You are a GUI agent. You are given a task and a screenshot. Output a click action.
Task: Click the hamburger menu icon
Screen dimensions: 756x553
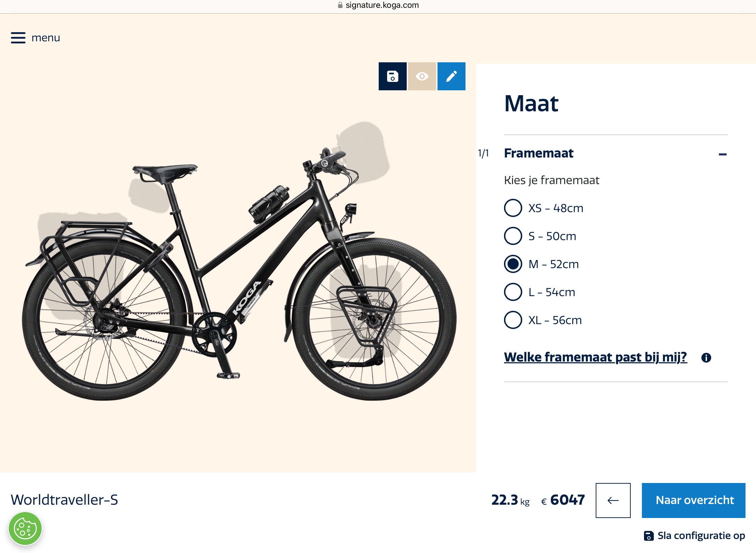tap(18, 38)
